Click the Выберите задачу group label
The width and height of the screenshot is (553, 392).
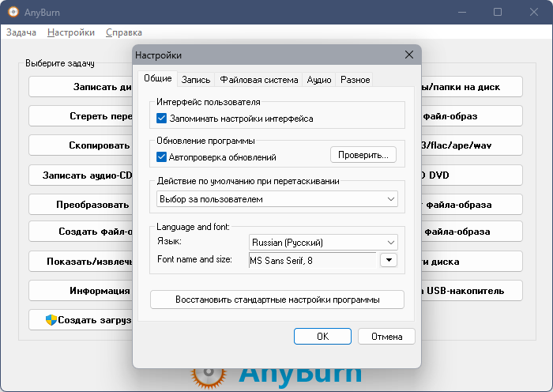pyautogui.click(x=60, y=63)
